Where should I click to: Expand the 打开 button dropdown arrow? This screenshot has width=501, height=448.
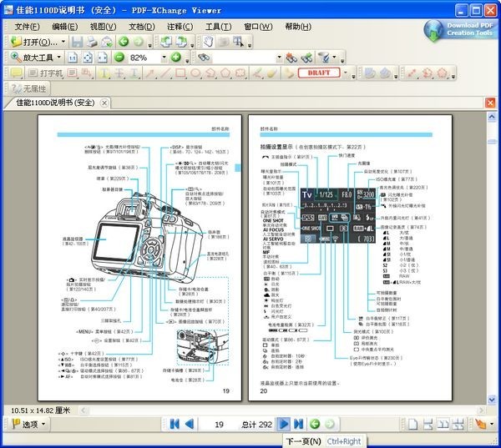[63, 42]
